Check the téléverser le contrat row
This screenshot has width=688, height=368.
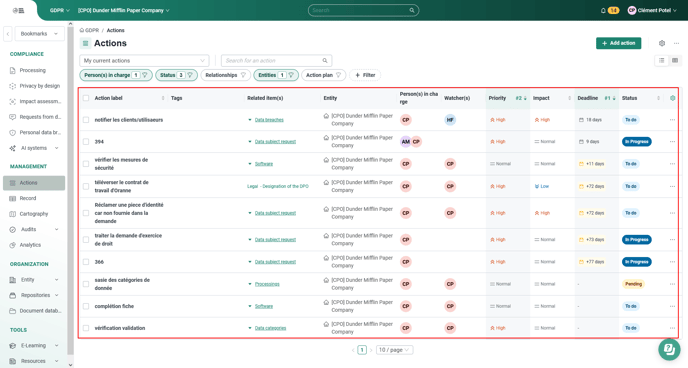pyautogui.click(x=86, y=186)
